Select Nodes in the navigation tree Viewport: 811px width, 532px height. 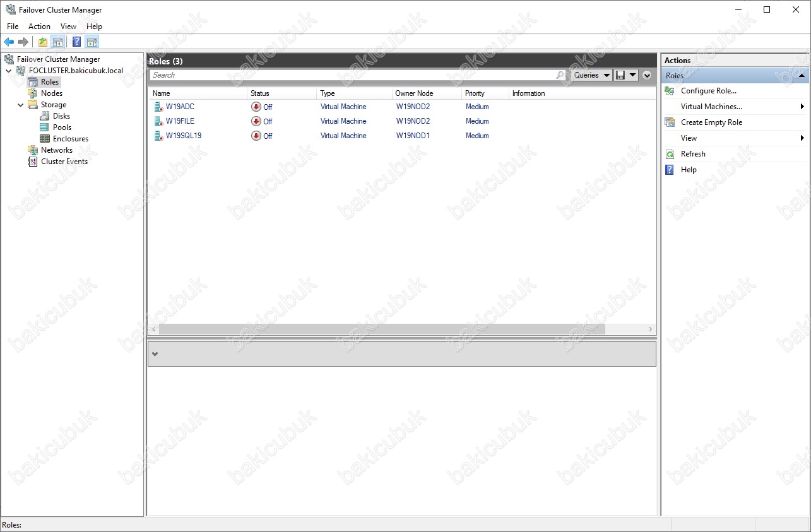tap(52, 93)
